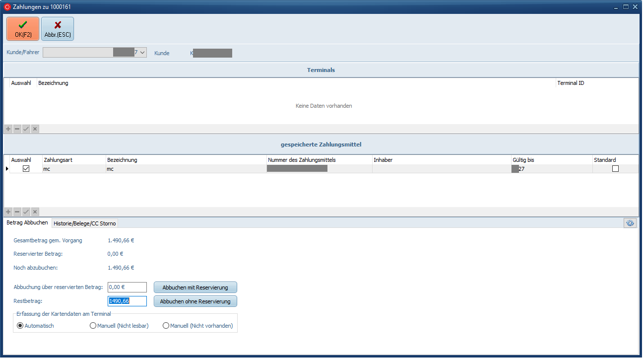This screenshot has width=644, height=359.
Task: Cancel payment method edit with the x icon
Action: click(x=35, y=212)
